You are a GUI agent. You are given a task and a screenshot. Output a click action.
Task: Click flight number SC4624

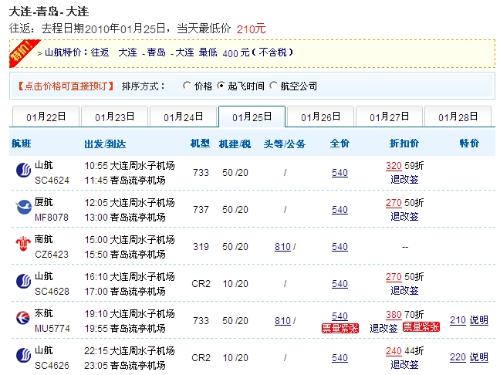tap(52, 180)
